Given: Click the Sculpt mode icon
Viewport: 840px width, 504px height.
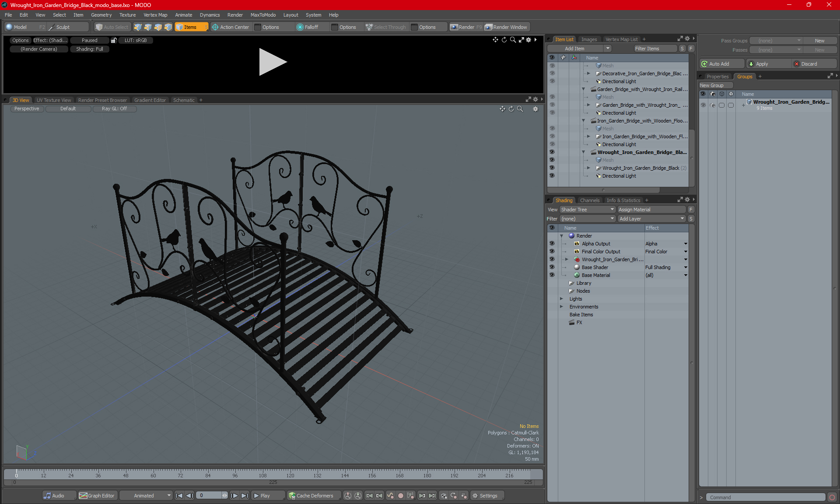Looking at the screenshot, I should (51, 27).
